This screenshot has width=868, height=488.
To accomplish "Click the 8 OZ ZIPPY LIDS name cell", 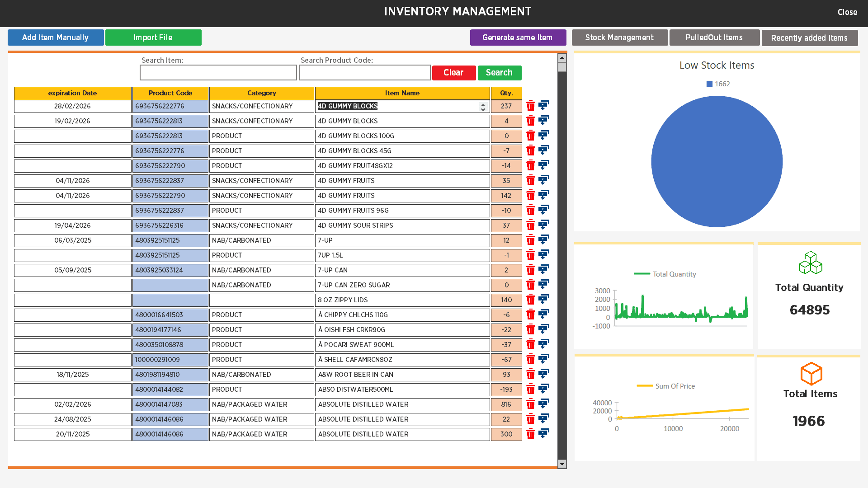I will pos(402,300).
